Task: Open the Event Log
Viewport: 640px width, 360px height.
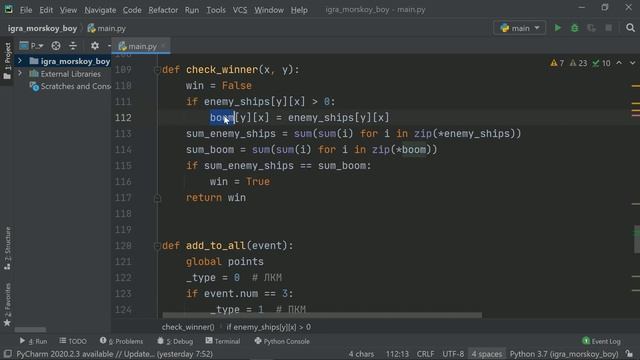Action: pos(601,341)
